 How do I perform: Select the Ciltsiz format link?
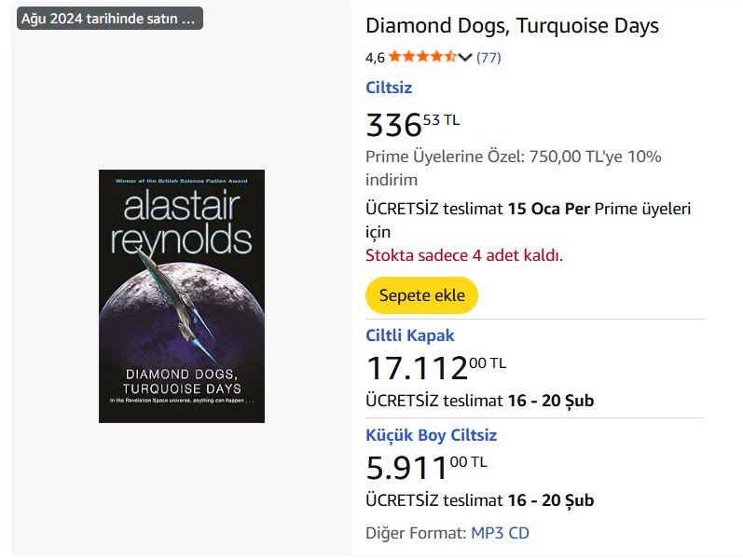[389, 88]
